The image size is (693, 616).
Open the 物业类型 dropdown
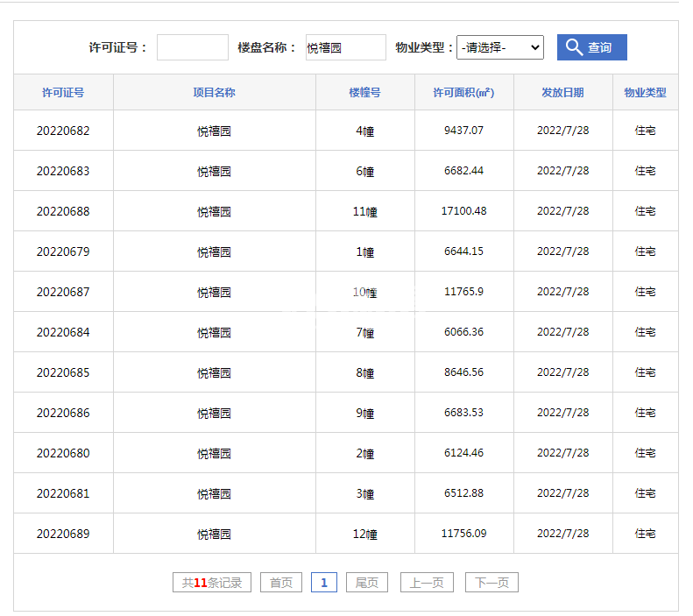coord(500,47)
